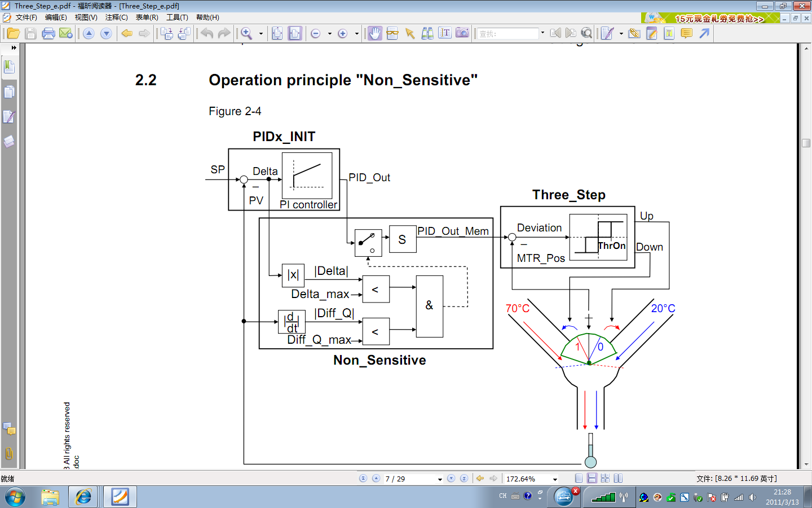The image size is (812, 508).
Task: Click the find next icon
Action: click(571, 33)
